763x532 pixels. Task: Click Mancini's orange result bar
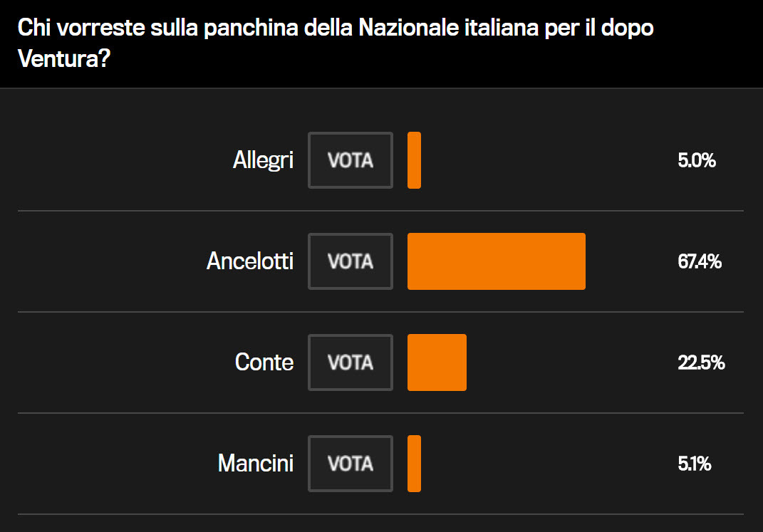click(x=414, y=464)
